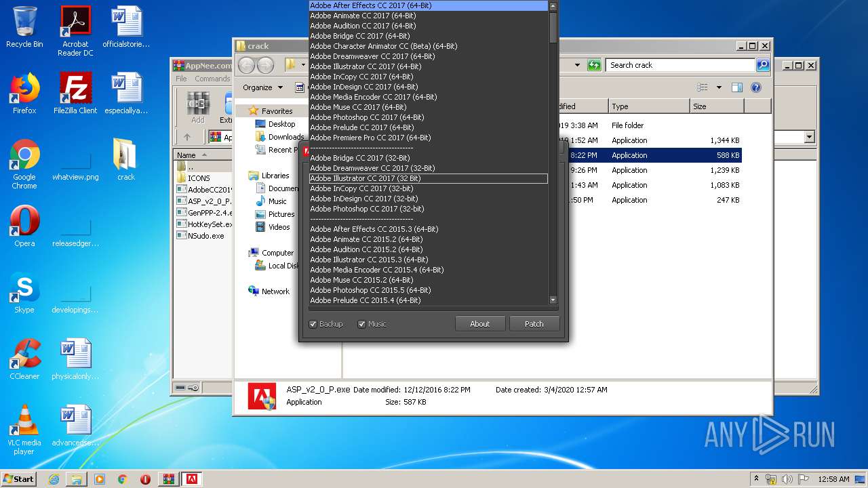
Task: Select the Skype desktop shortcut
Action: [x=24, y=293]
